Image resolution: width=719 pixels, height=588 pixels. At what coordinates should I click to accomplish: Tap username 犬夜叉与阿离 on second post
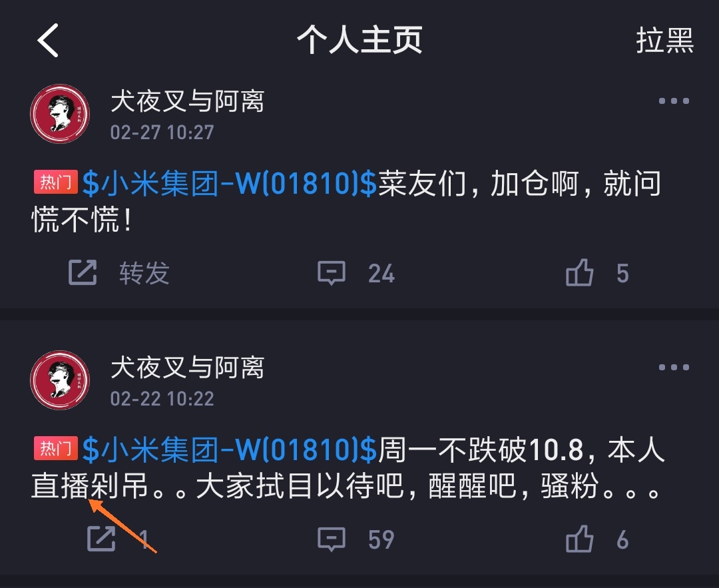point(188,368)
